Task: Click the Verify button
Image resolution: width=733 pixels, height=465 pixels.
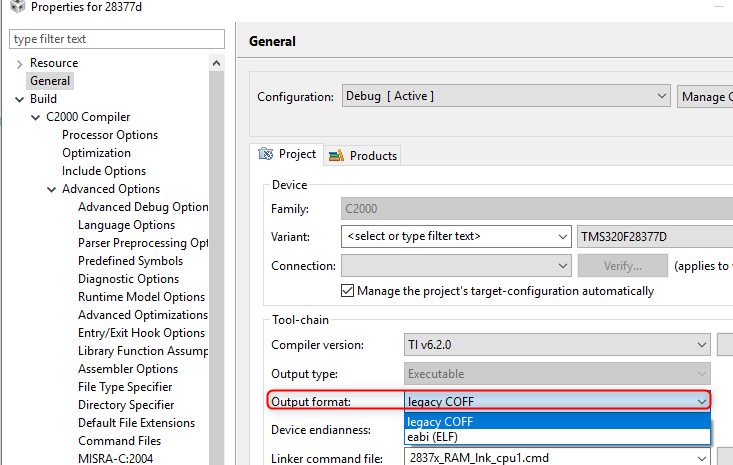Action: click(622, 266)
